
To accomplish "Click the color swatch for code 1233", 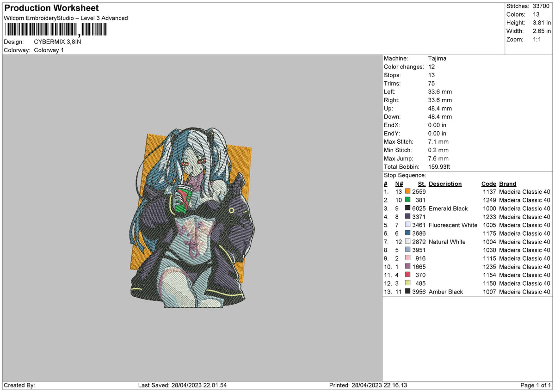I will (407, 216).
